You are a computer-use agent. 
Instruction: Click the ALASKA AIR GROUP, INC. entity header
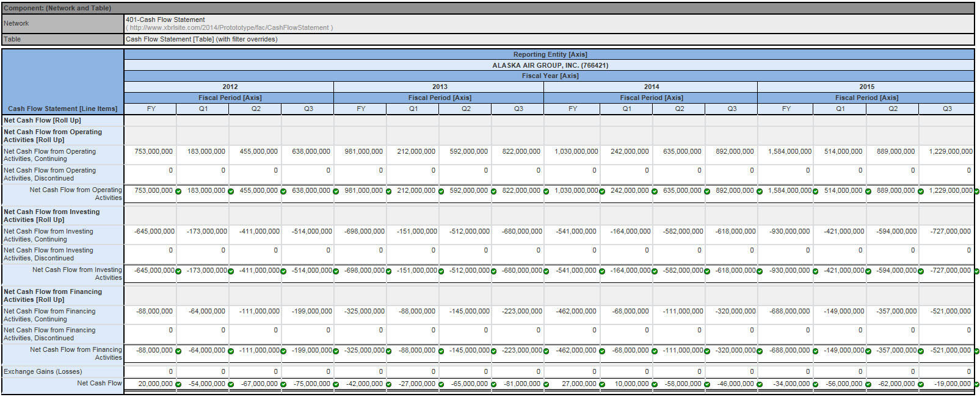tap(550, 65)
